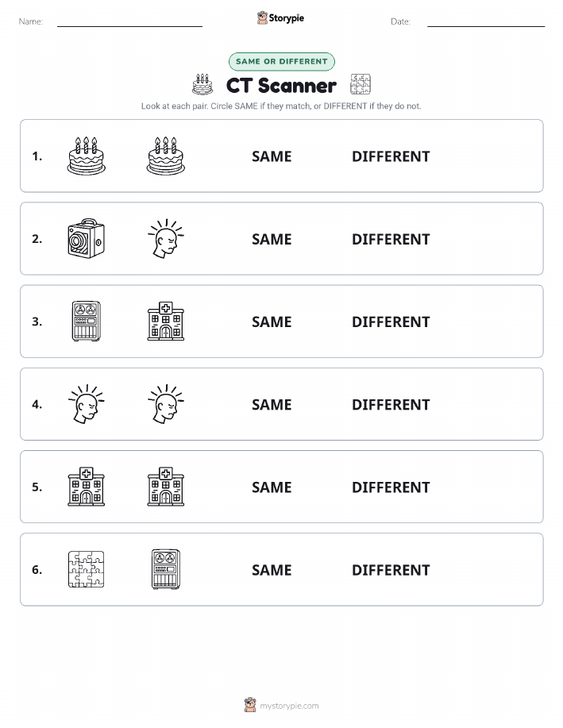Choose SAME for pair 5
Image resolution: width=563 pixels, height=728 pixels.
pos(272,487)
